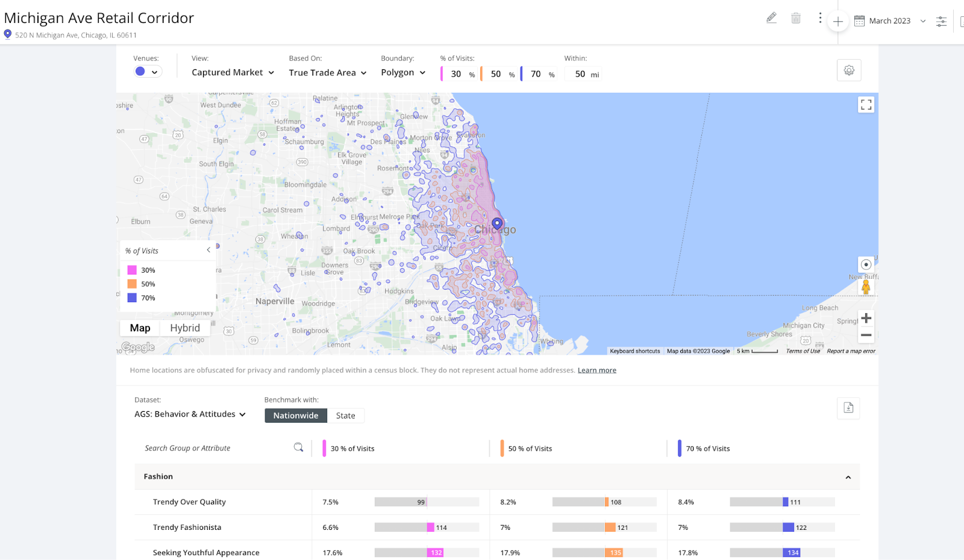
Task: Enter fullscreen mode on the map
Action: click(x=866, y=104)
